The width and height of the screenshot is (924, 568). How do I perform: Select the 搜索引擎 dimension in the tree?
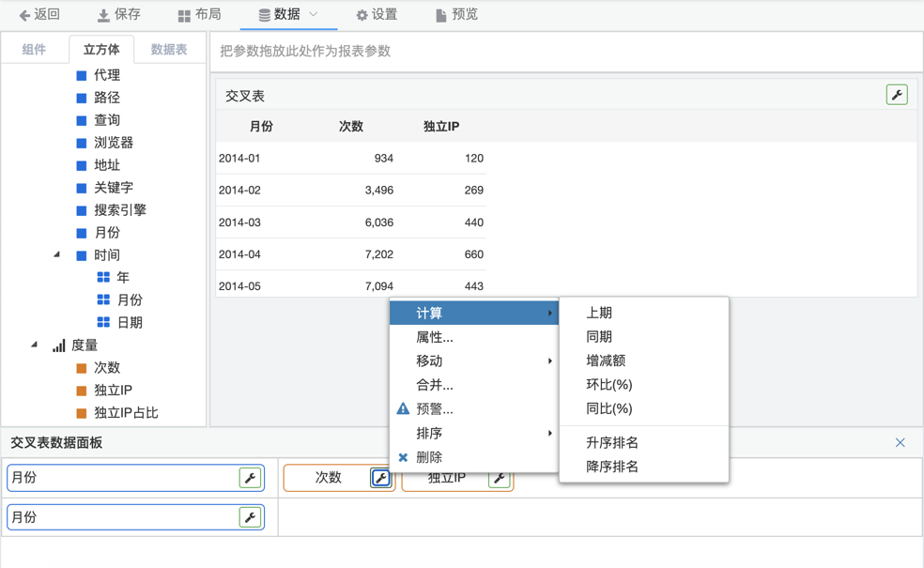click(119, 209)
